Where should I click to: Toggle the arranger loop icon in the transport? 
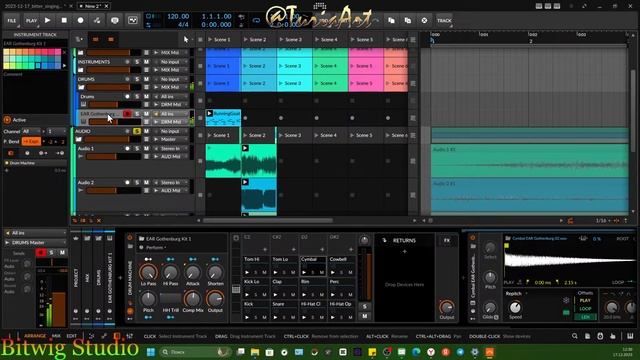(256, 20)
